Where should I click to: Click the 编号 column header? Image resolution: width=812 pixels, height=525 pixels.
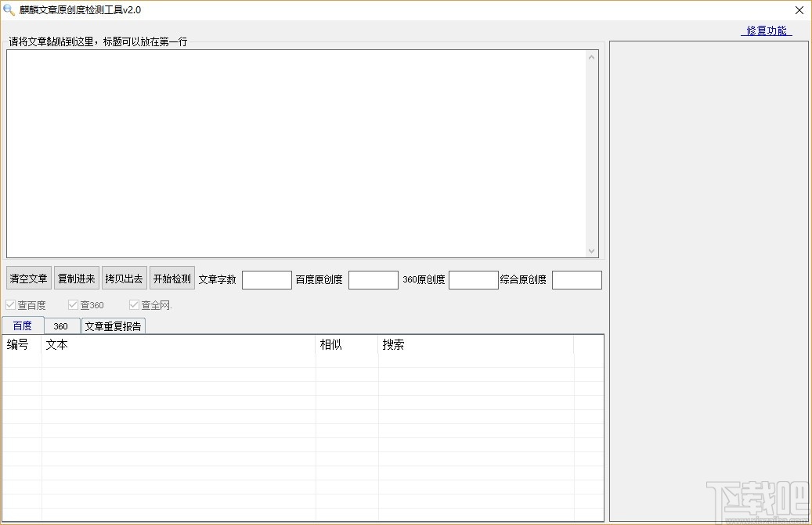click(x=22, y=344)
